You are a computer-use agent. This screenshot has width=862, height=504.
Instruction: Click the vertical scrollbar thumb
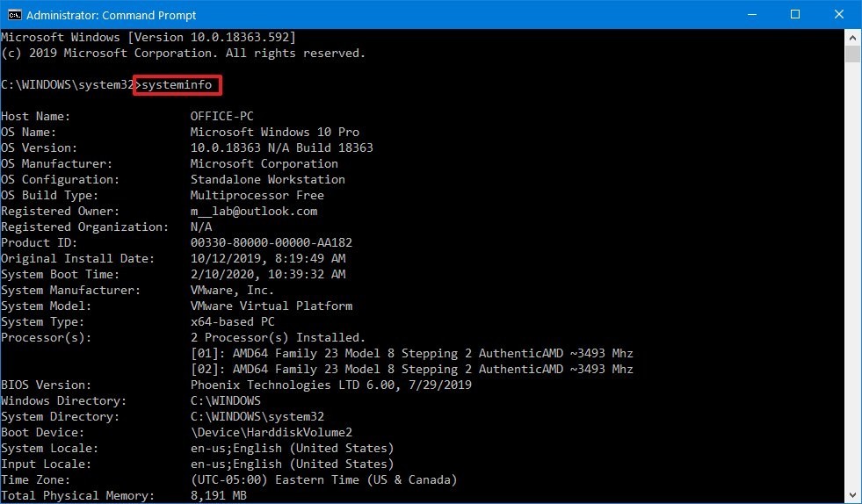(852, 54)
